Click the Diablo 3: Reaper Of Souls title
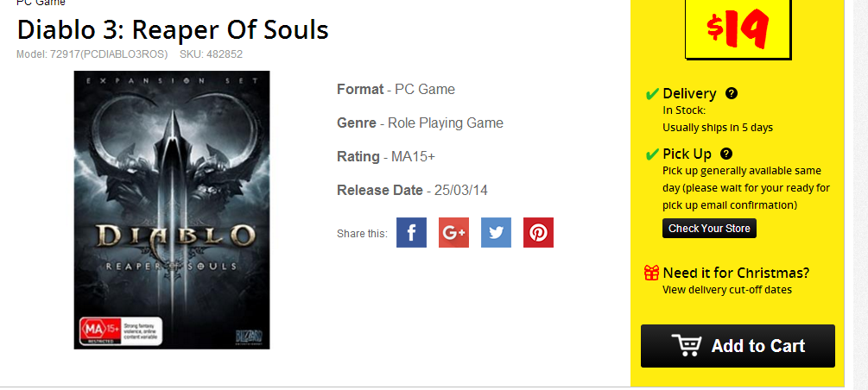The image size is (868, 390). [x=173, y=30]
